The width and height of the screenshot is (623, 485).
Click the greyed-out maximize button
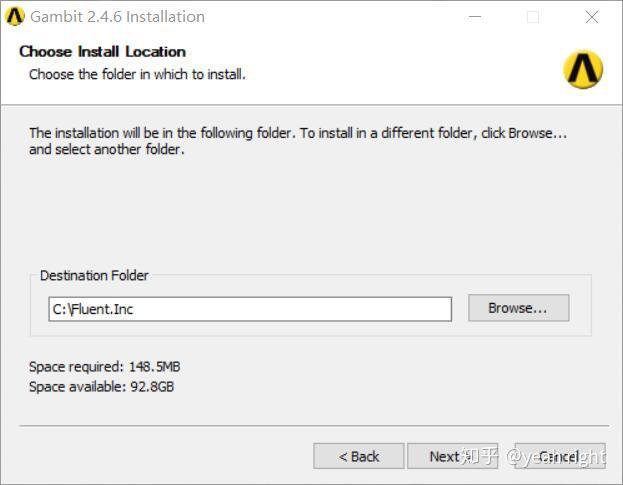533,17
